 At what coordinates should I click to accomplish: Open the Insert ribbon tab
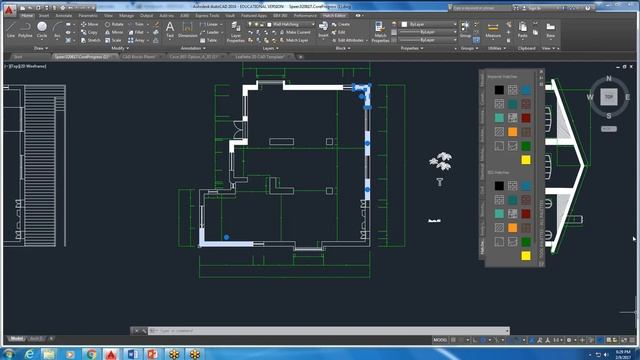tap(44, 16)
